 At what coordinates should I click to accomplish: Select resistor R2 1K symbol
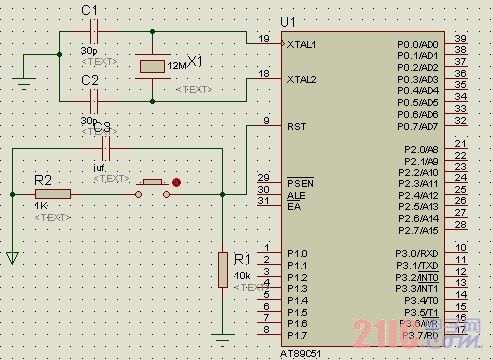coord(53,194)
